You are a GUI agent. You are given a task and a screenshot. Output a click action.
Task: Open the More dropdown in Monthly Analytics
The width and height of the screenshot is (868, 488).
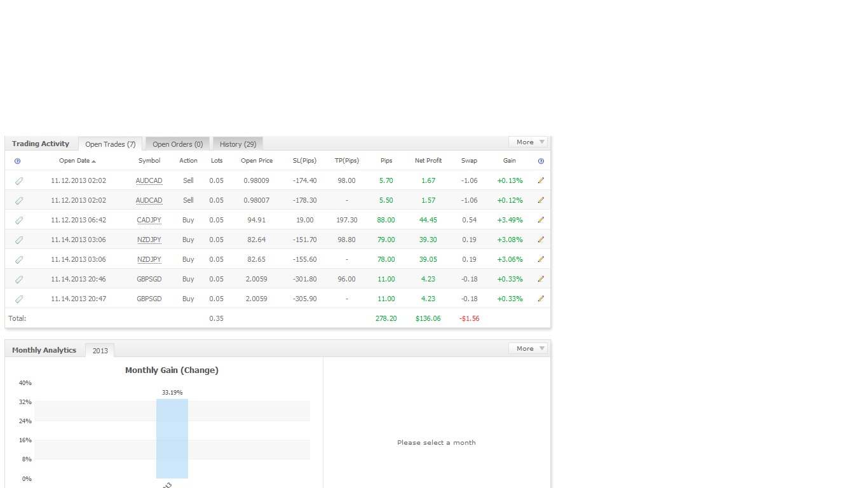528,348
